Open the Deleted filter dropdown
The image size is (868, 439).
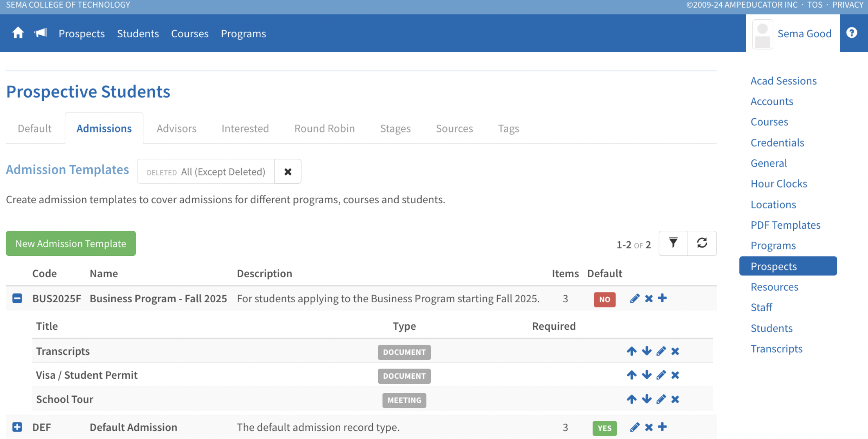[x=206, y=172]
